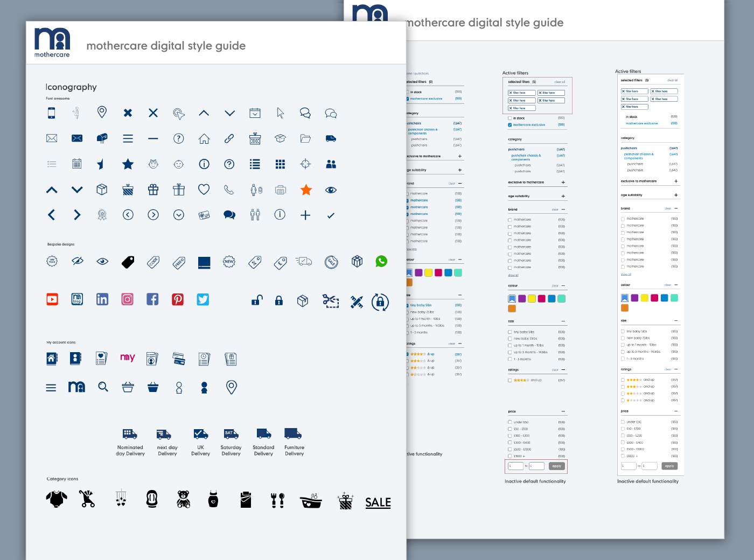
Task: Click the heart outline icon
Action: pyautogui.click(x=204, y=189)
